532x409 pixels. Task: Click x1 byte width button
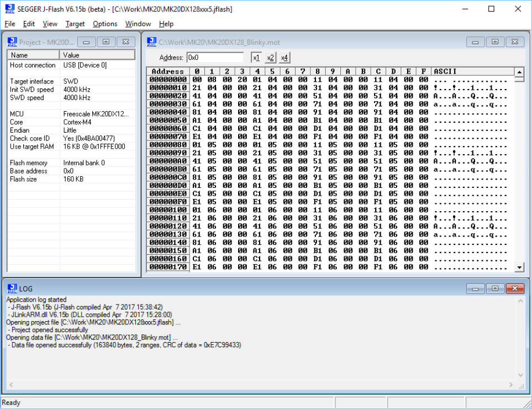[x=256, y=58]
